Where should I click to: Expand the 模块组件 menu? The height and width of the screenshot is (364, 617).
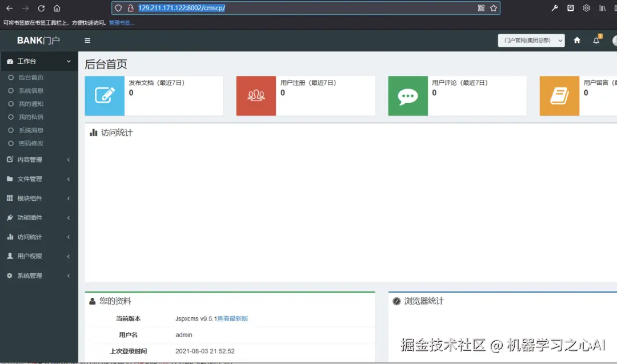[x=39, y=198]
